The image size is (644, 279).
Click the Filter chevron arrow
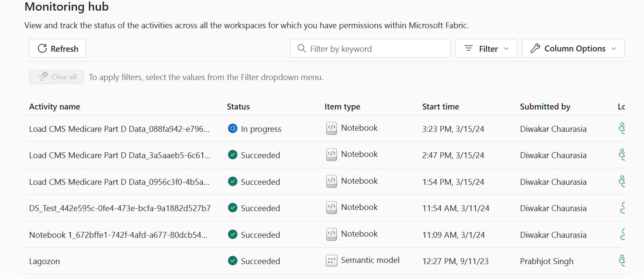(506, 49)
